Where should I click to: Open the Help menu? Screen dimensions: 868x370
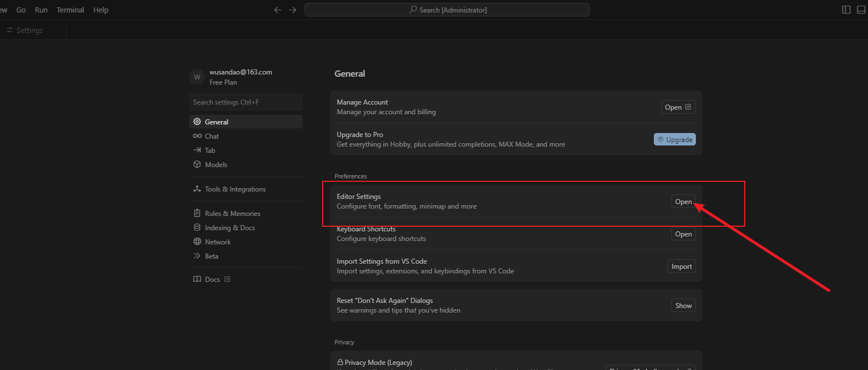tap(101, 10)
